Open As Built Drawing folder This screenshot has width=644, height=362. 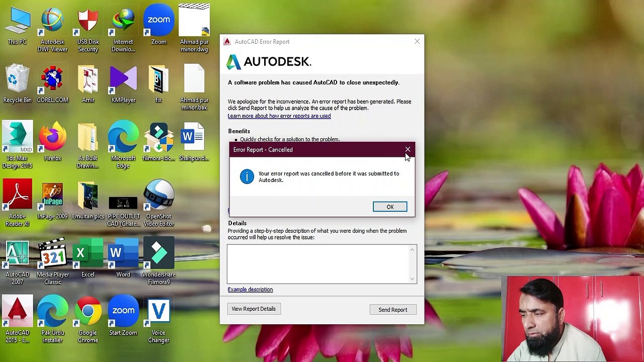pos(88,146)
